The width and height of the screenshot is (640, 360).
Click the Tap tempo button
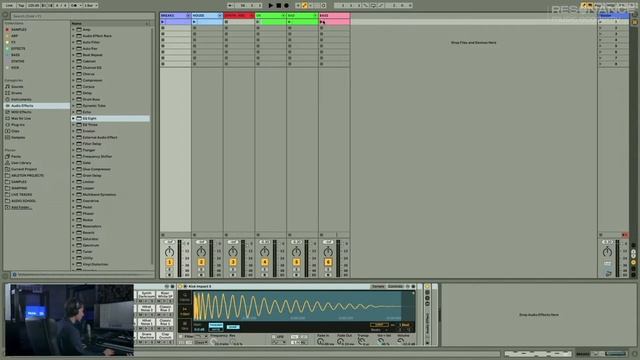pyautogui.click(x=21, y=5)
